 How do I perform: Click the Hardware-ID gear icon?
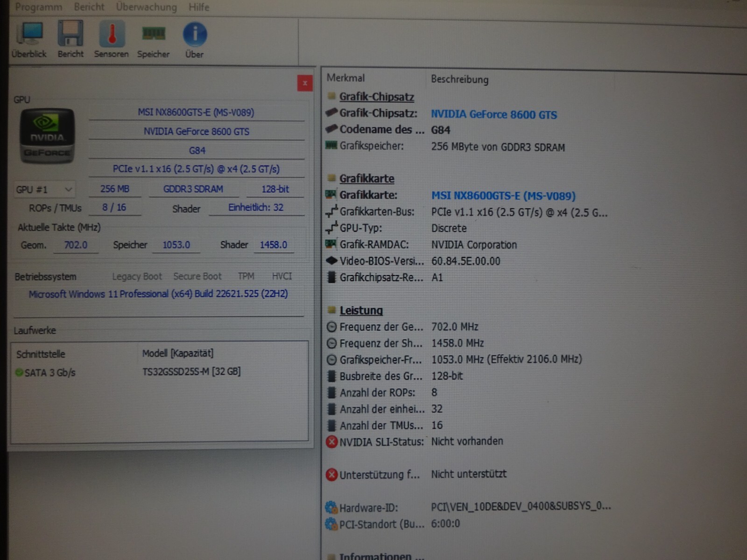pyautogui.click(x=331, y=507)
